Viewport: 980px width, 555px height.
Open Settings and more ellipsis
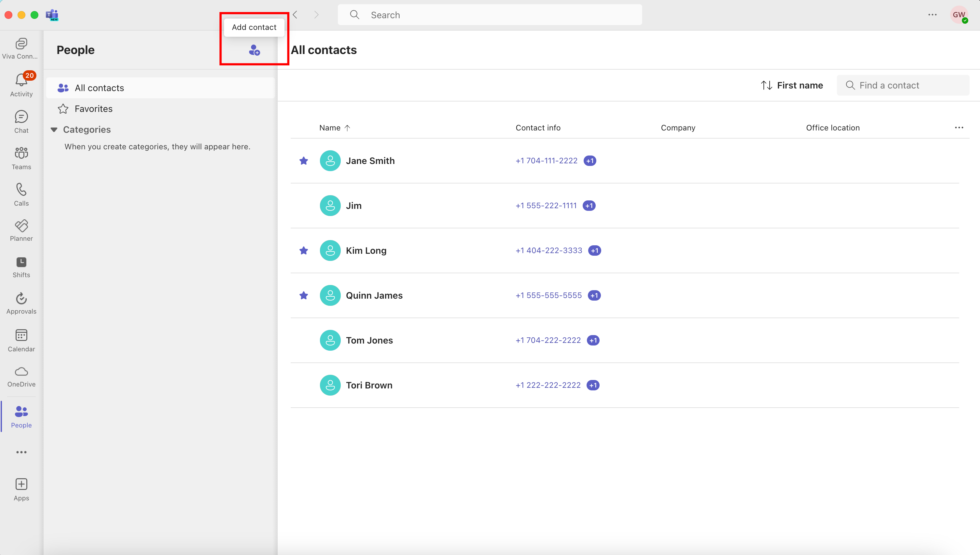coord(932,15)
